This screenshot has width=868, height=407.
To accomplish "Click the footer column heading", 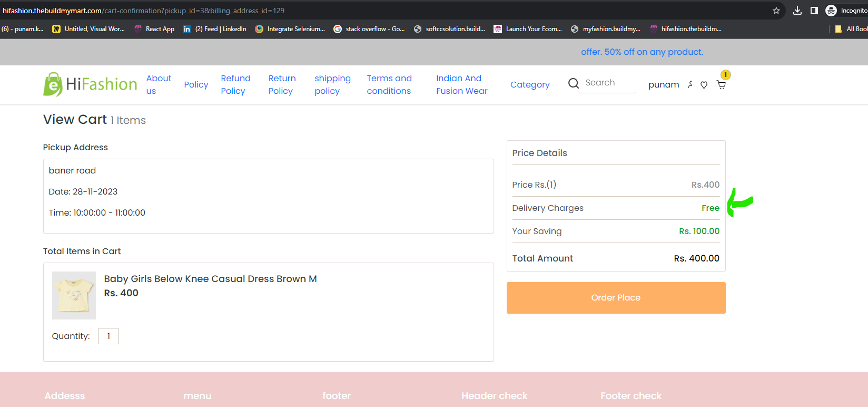I will pyautogui.click(x=337, y=396).
